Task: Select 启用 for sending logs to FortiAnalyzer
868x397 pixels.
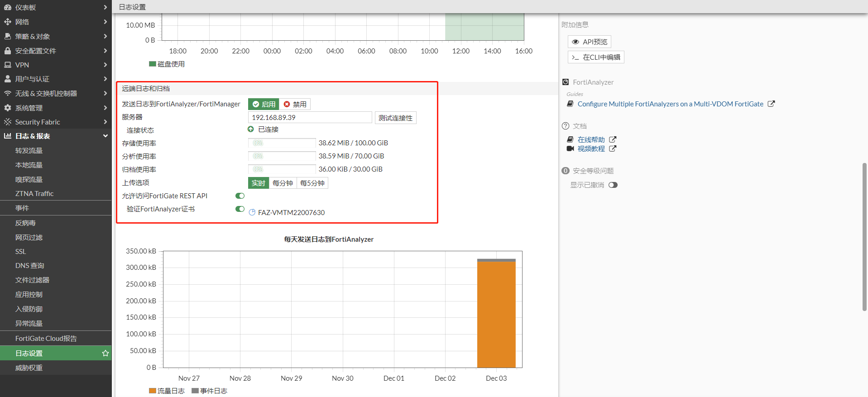Action: point(264,104)
